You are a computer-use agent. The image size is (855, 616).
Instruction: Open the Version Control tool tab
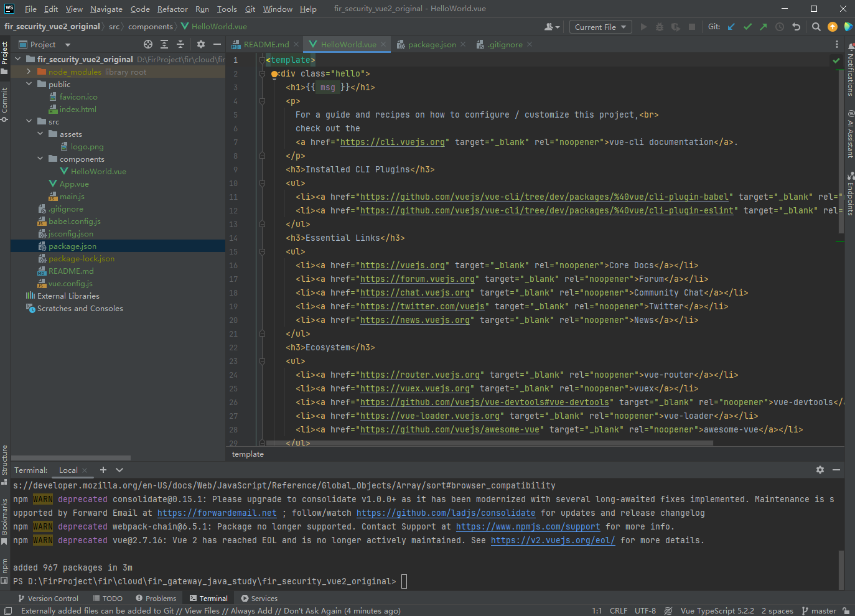point(48,599)
